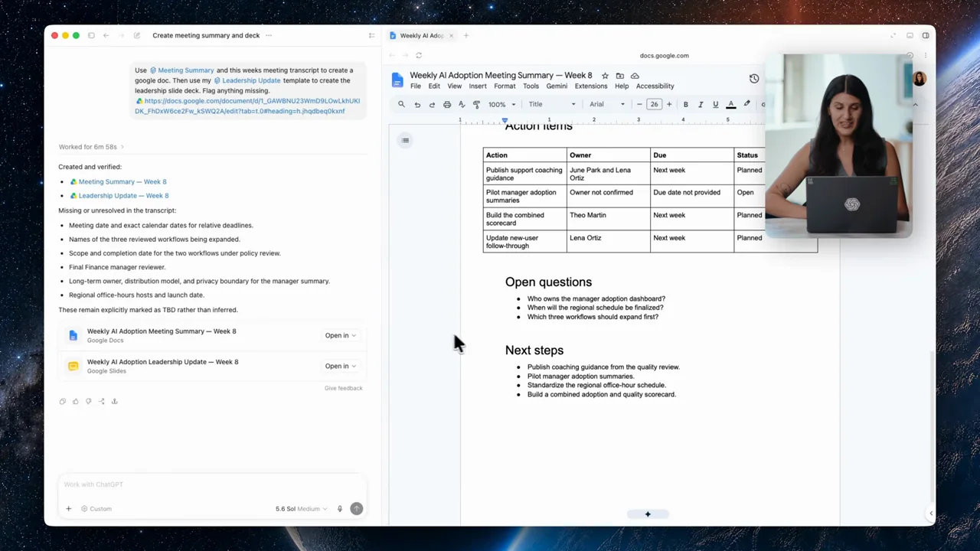Move the document using the folder icon
Image resolution: width=980 pixels, height=551 pixels.
(619, 76)
